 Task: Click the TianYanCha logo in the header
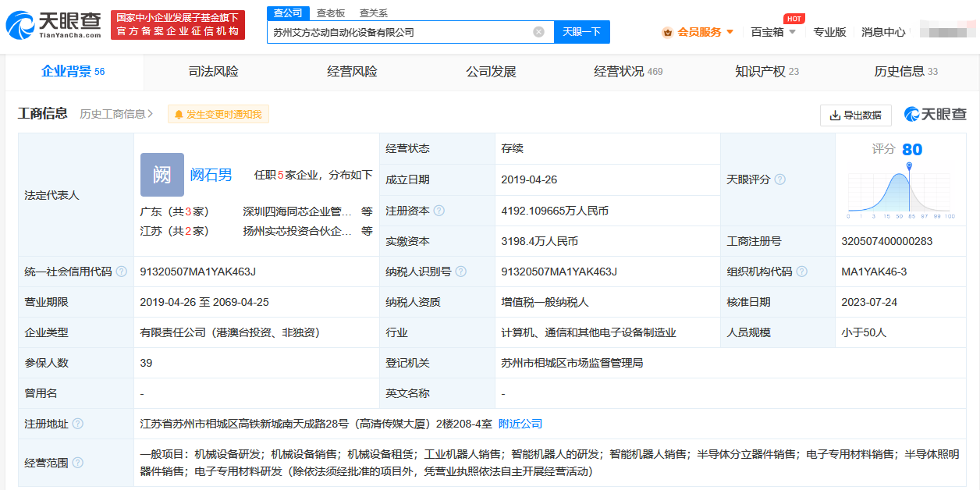[53, 25]
